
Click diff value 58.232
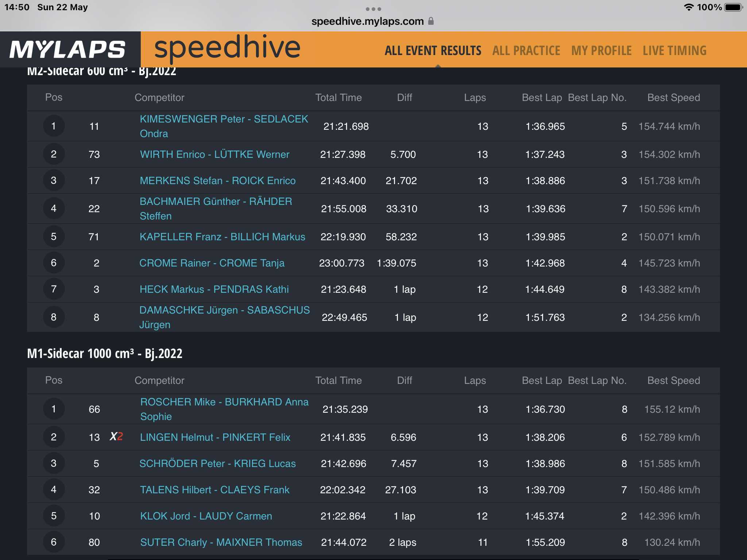pos(401,237)
